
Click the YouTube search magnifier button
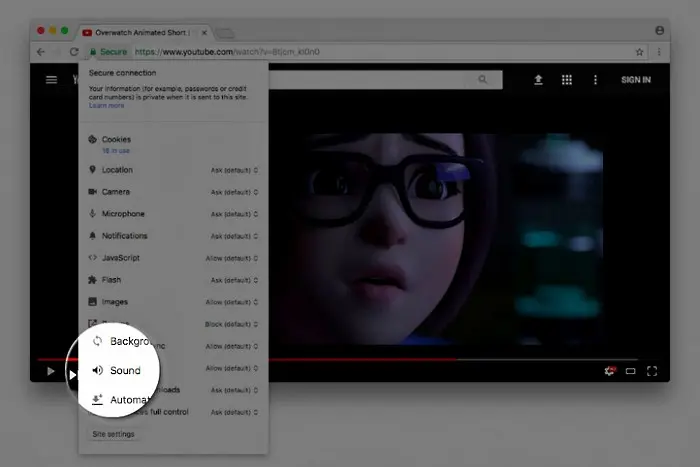click(x=483, y=79)
